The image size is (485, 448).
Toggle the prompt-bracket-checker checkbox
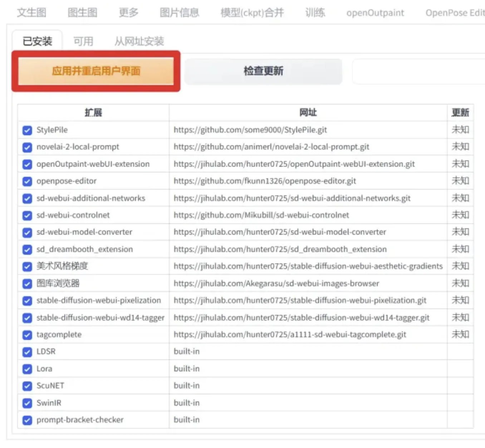coord(27,420)
